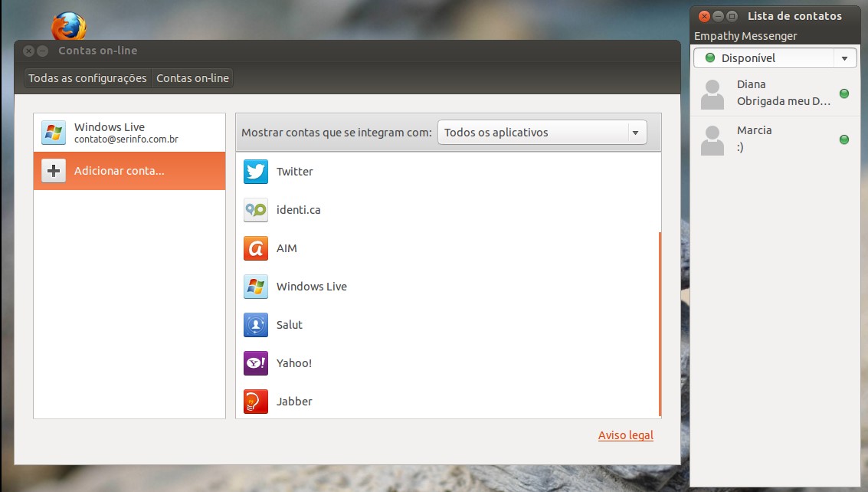Click the Contas on-line breadcrumb button
The image size is (868, 492).
[x=192, y=78]
